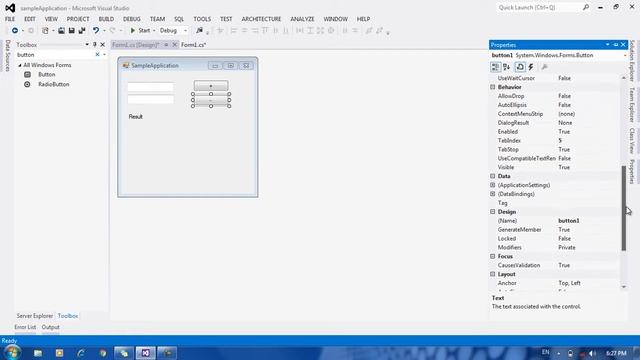Open the DEBUG menu
The width and height of the screenshot is (640, 360).
pos(131,19)
